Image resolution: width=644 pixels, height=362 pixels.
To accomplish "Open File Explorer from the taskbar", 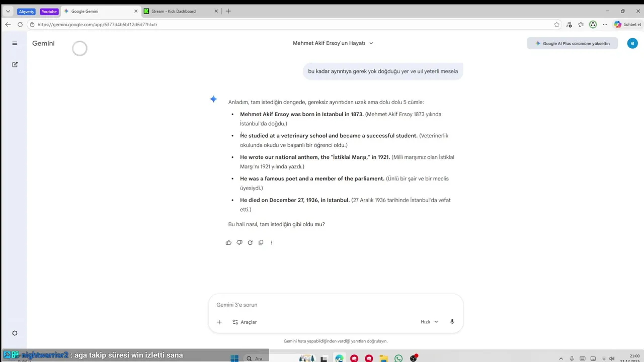I will pyautogui.click(x=384, y=358).
